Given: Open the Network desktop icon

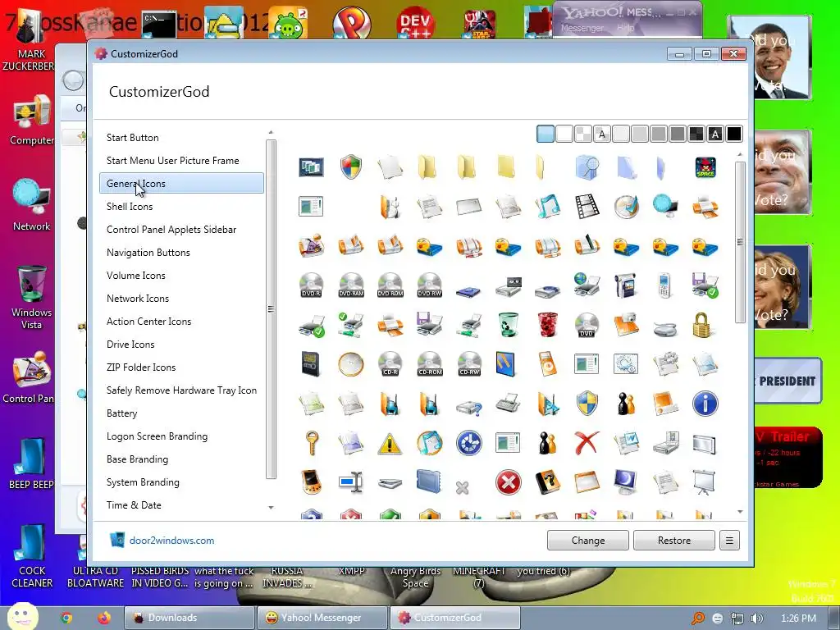Looking at the screenshot, I should pyautogui.click(x=31, y=204).
